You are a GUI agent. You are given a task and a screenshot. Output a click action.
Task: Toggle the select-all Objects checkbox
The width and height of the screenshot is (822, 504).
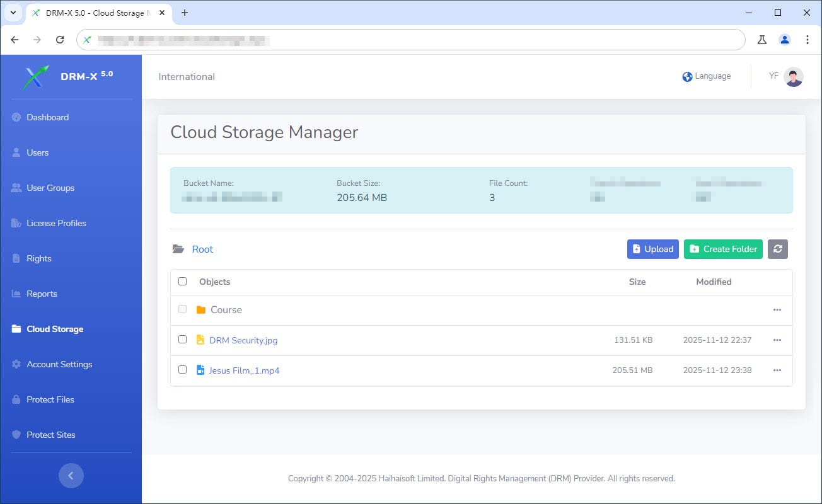tap(183, 282)
